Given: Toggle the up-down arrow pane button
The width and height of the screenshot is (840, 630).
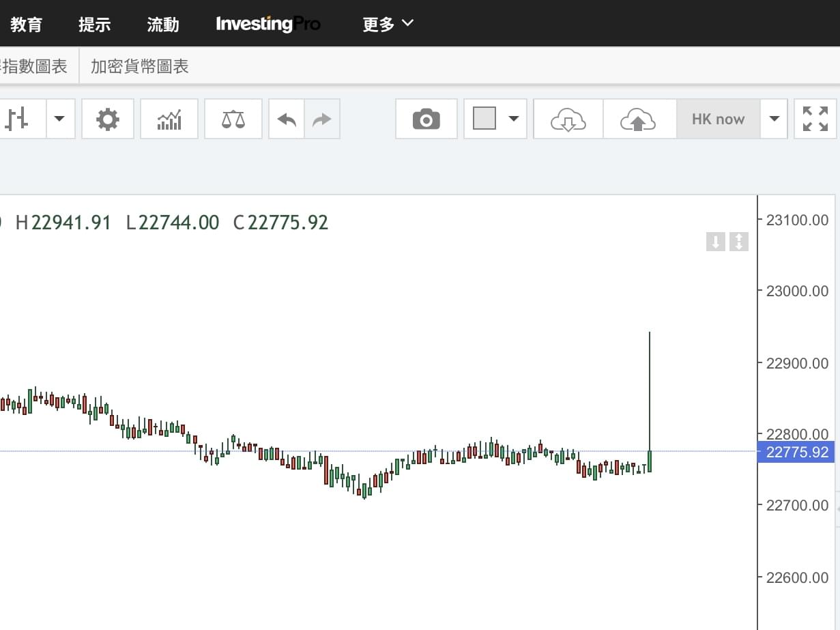Looking at the screenshot, I should [x=739, y=242].
